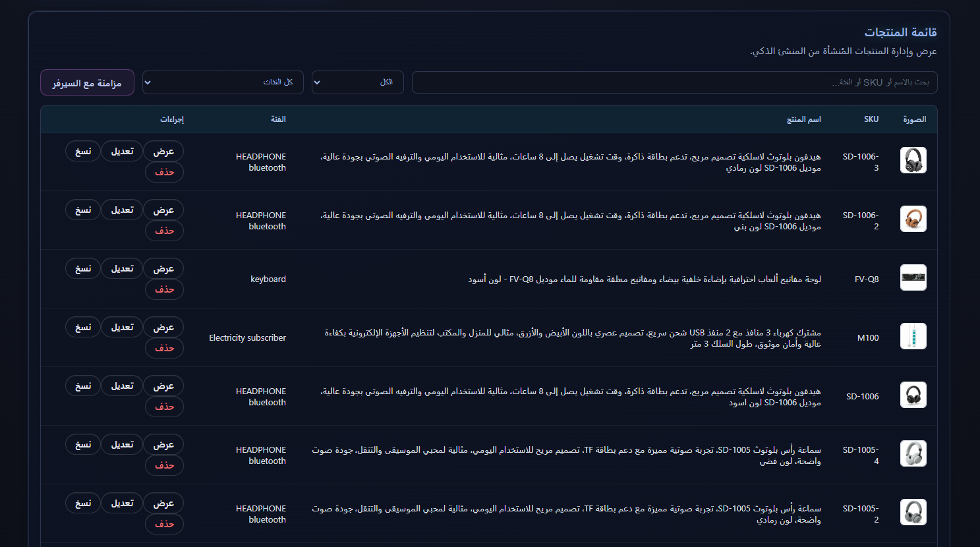Click نسخ for product SD-1005-2
980x547 pixels.
pos(82,502)
